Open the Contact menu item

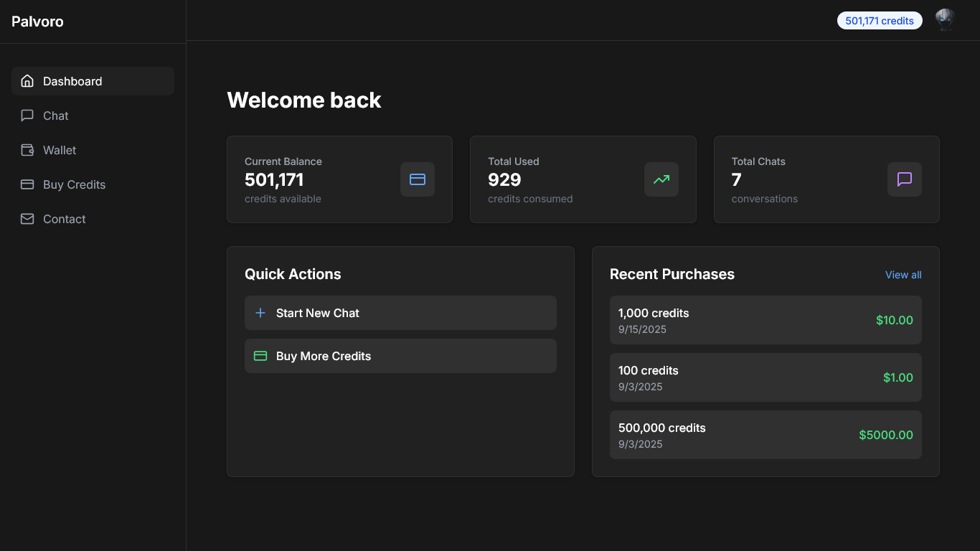pyautogui.click(x=64, y=219)
